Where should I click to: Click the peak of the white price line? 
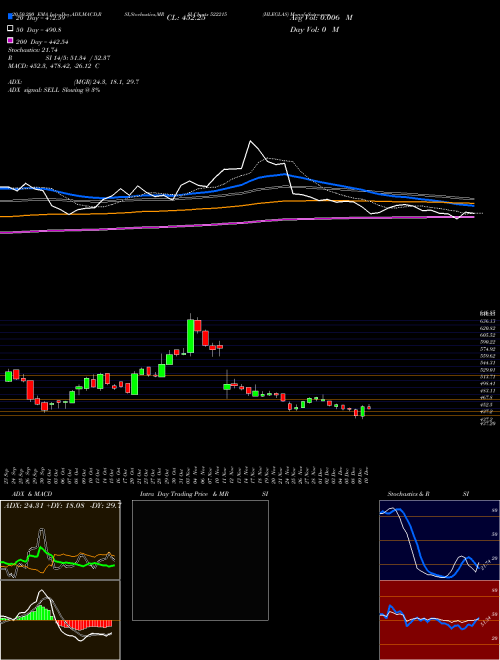point(251,141)
